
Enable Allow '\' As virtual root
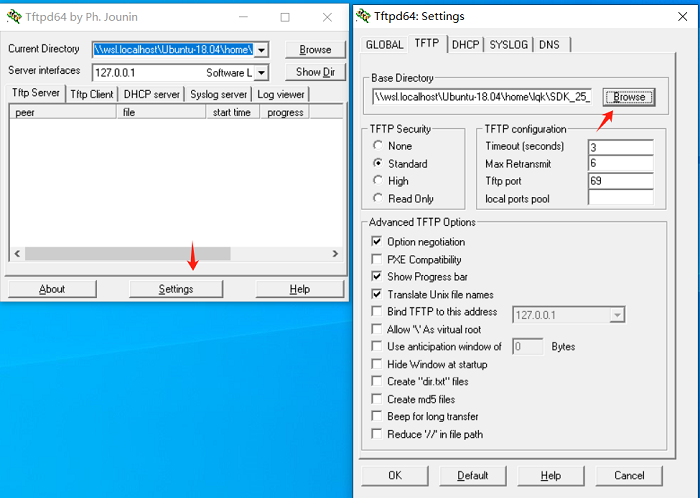[377, 329]
